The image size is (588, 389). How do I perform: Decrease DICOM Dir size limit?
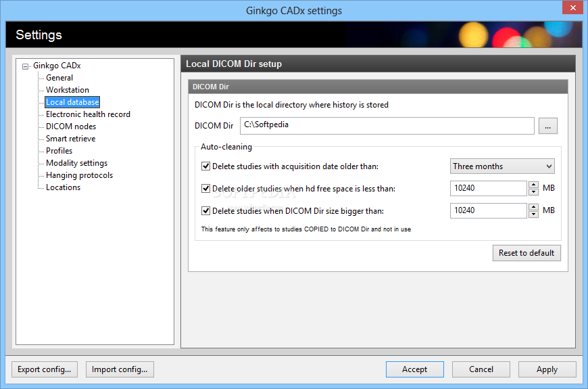[533, 214]
